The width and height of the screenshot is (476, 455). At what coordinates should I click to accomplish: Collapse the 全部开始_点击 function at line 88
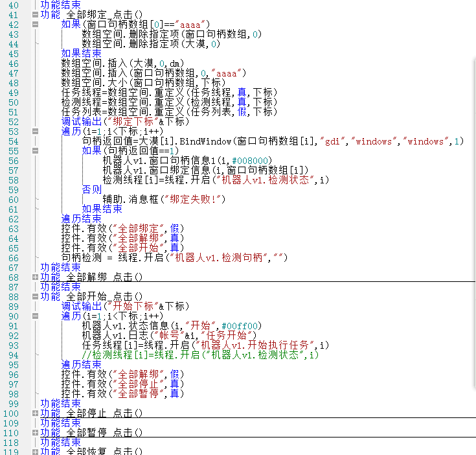(35, 296)
